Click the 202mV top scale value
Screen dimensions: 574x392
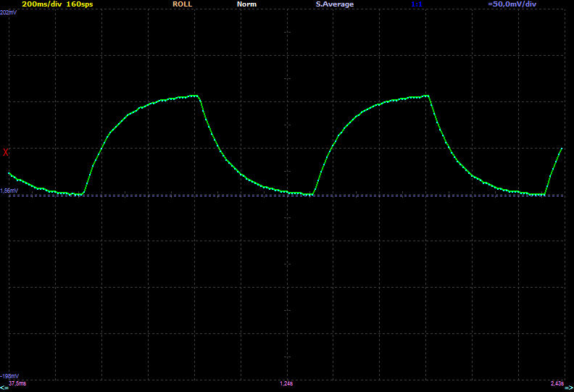point(9,12)
